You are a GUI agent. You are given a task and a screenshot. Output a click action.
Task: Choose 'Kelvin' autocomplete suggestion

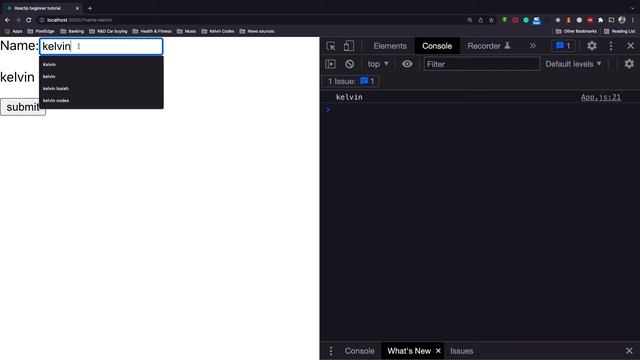coord(101,64)
